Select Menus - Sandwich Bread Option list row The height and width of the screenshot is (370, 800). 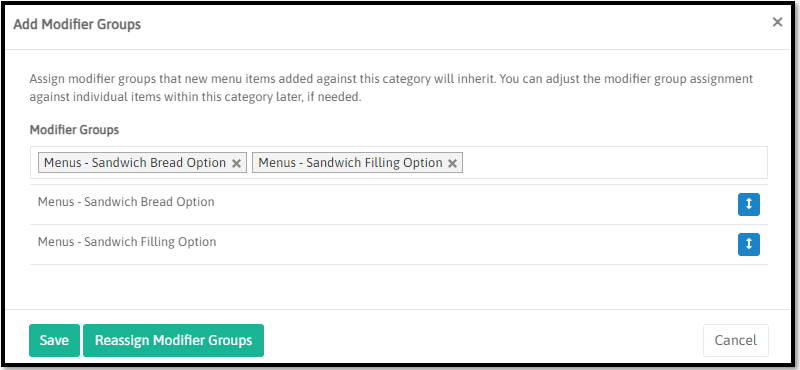click(x=399, y=204)
